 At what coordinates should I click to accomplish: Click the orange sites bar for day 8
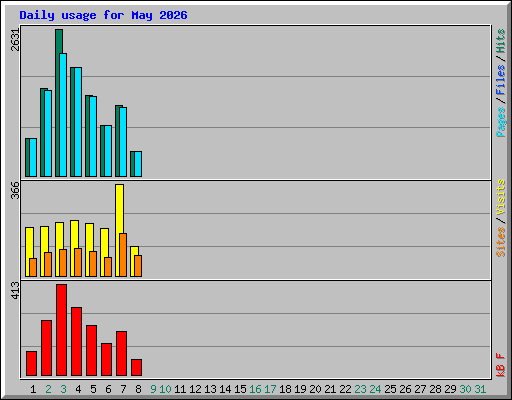pos(138,266)
